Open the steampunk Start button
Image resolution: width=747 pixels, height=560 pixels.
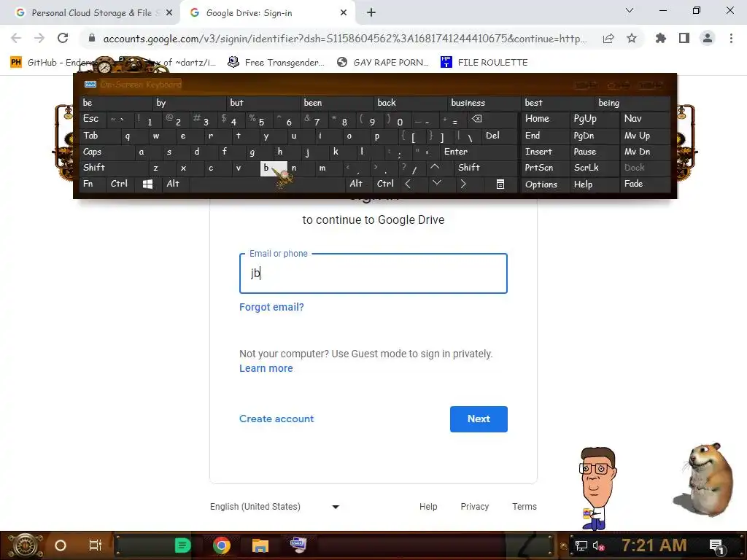click(26, 545)
